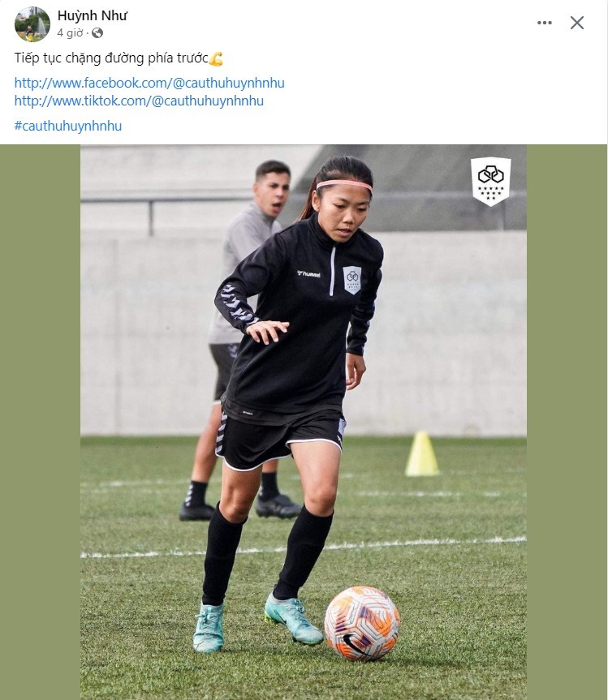Click the caption text "Tiếp tục chặng đường phía trước"
This screenshot has height=700, width=608.
coord(111,58)
